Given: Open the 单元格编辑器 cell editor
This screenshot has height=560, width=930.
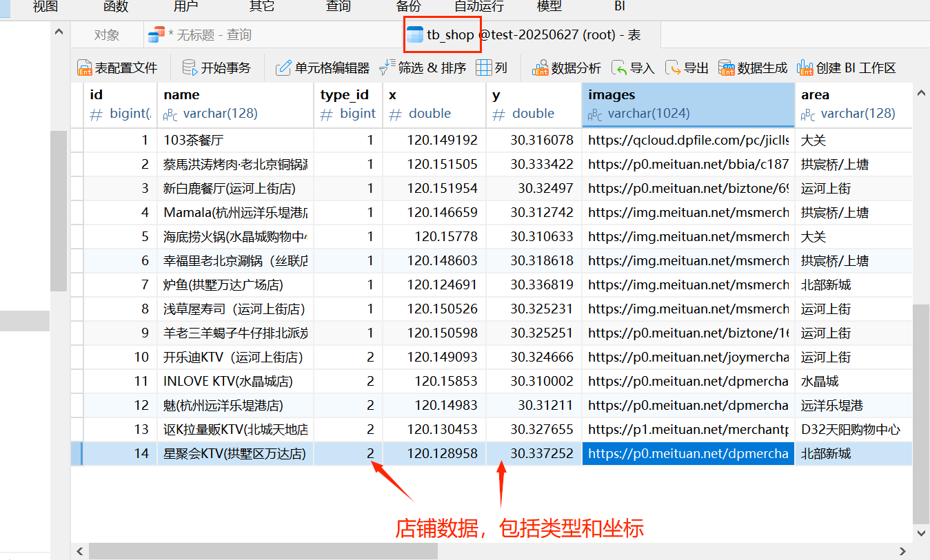Looking at the screenshot, I should click(323, 68).
